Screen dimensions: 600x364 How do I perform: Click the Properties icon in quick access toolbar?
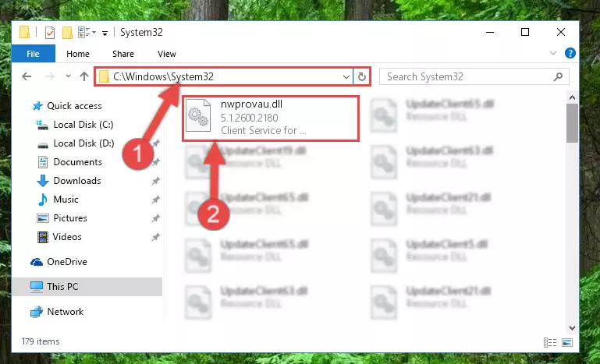coord(50,33)
